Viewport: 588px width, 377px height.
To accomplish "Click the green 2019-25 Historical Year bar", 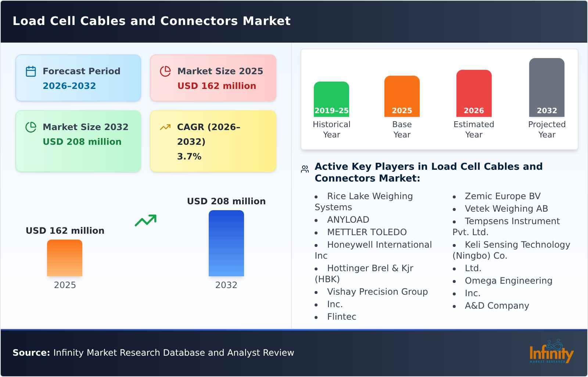I will [331, 99].
